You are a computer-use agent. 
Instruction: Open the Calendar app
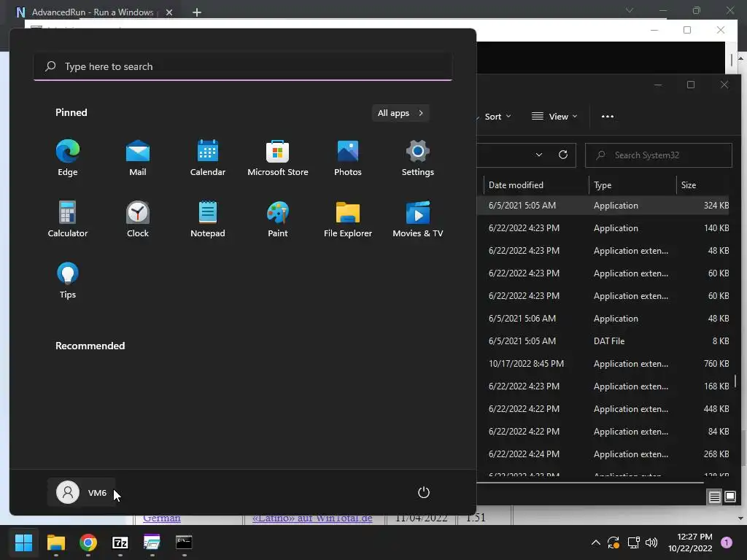(x=208, y=158)
